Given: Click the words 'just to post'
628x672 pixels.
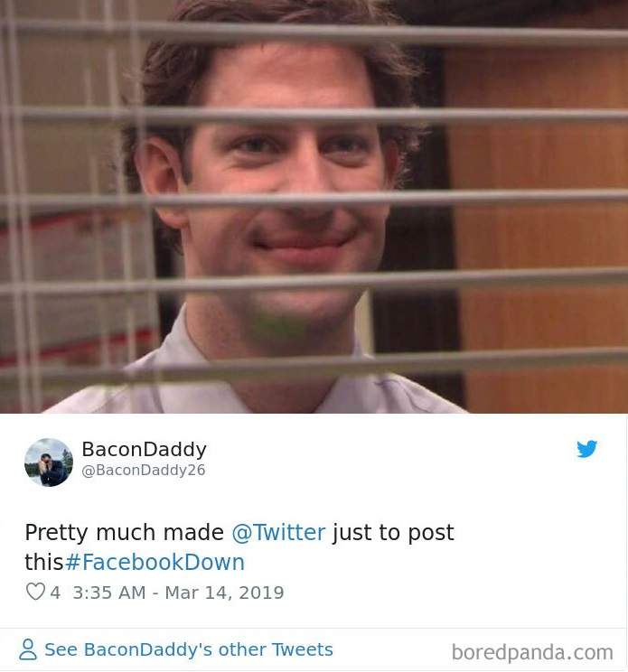Looking at the screenshot, I should point(393,532).
